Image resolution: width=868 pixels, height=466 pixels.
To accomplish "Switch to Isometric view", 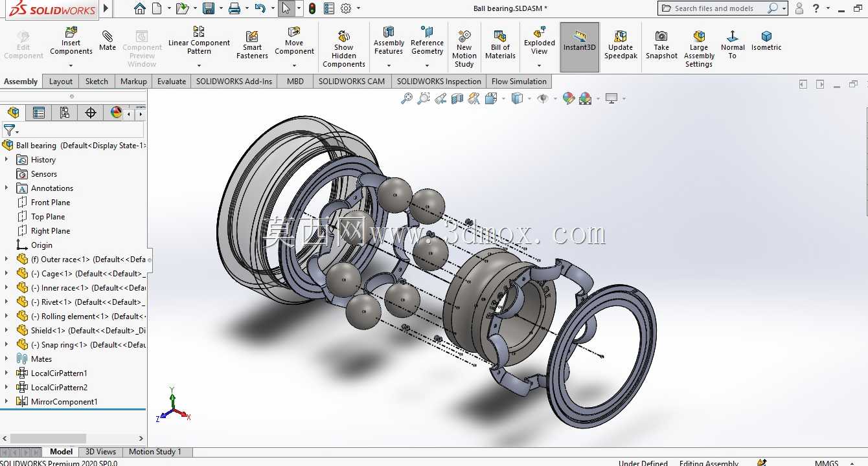I will [x=766, y=41].
